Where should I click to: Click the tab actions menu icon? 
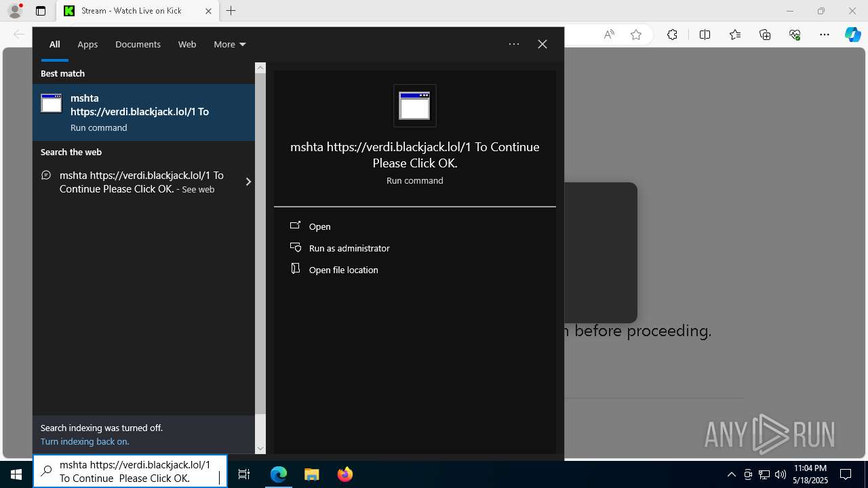41,11
